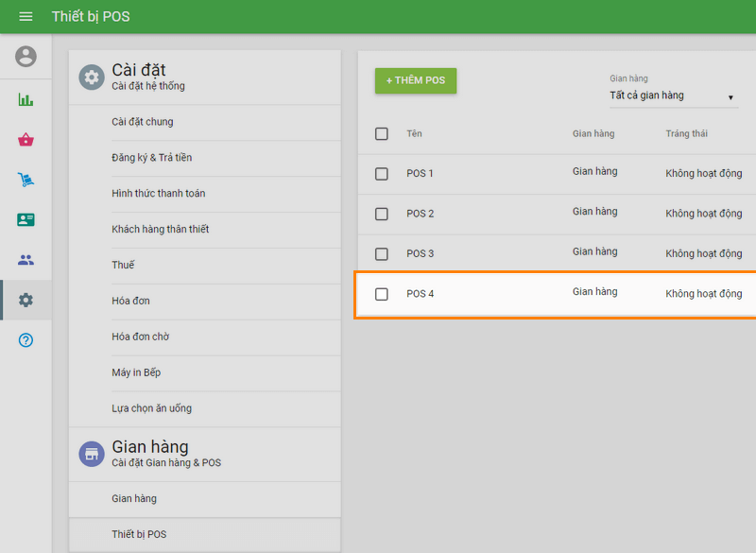
Task: Select the Máy in Bếp menu item
Action: (136, 372)
